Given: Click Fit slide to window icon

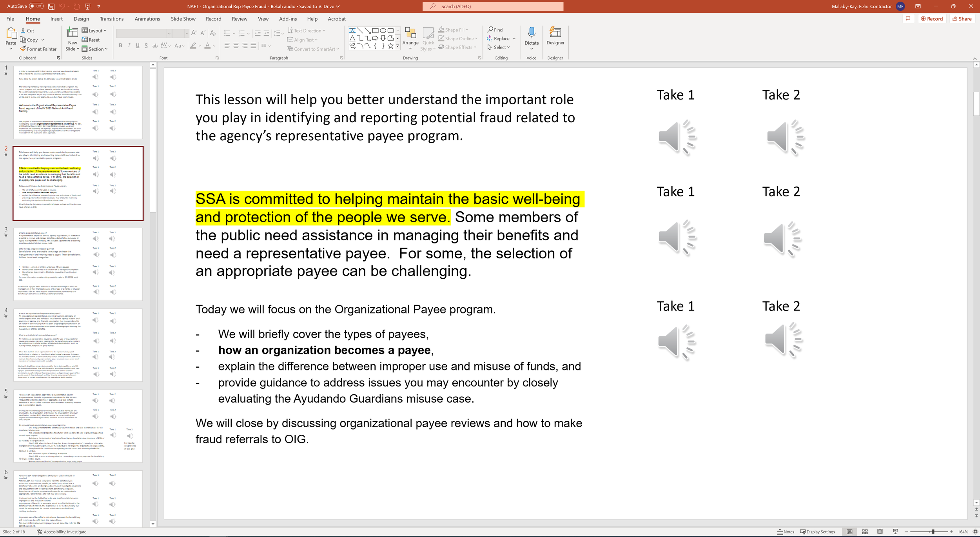Looking at the screenshot, I should point(975,532).
